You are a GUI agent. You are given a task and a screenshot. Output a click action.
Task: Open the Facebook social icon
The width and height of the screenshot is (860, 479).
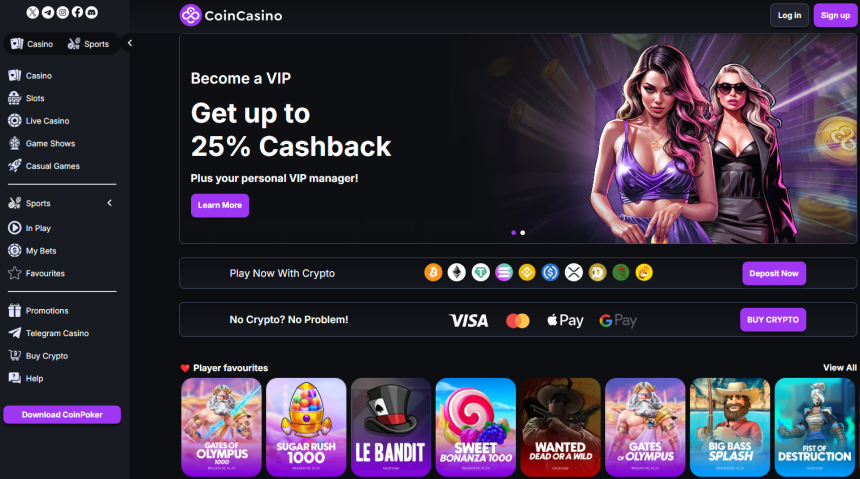[x=77, y=12]
